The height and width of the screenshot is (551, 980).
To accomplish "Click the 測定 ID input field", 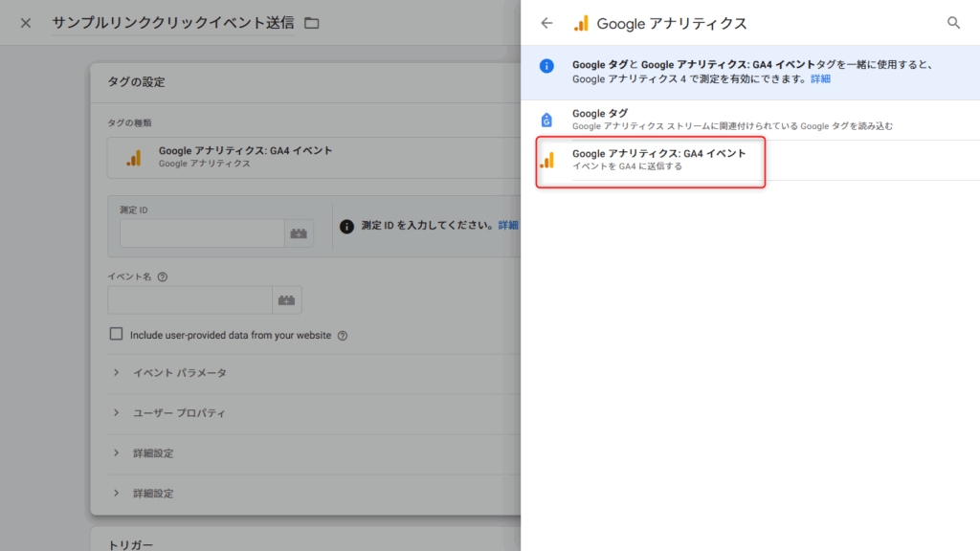I will tap(202, 233).
